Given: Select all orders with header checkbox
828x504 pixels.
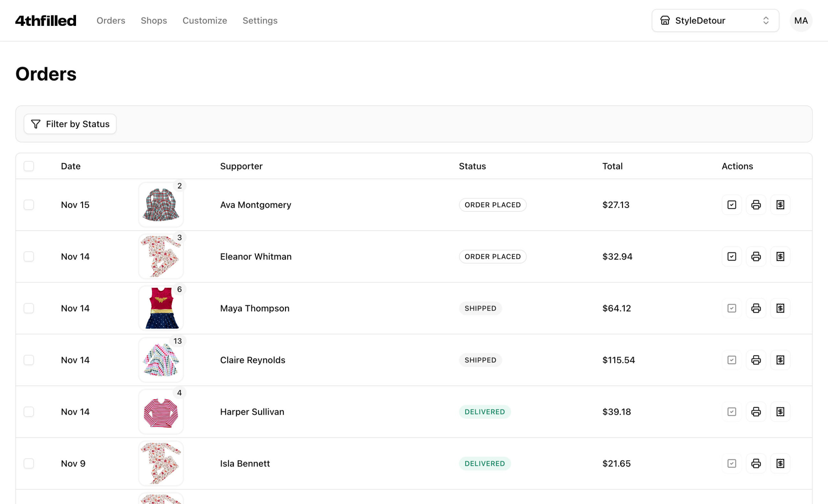Looking at the screenshot, I should pos(29,166).
